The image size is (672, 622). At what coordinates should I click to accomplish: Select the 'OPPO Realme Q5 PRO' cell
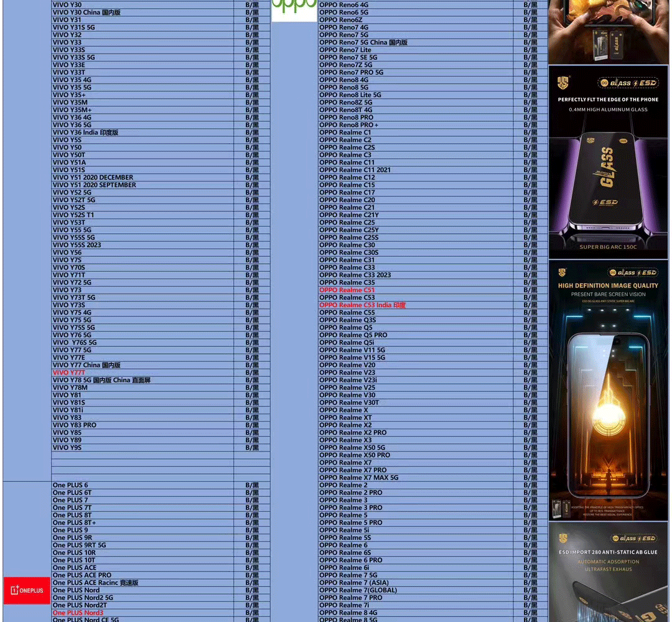click(416, 335)
